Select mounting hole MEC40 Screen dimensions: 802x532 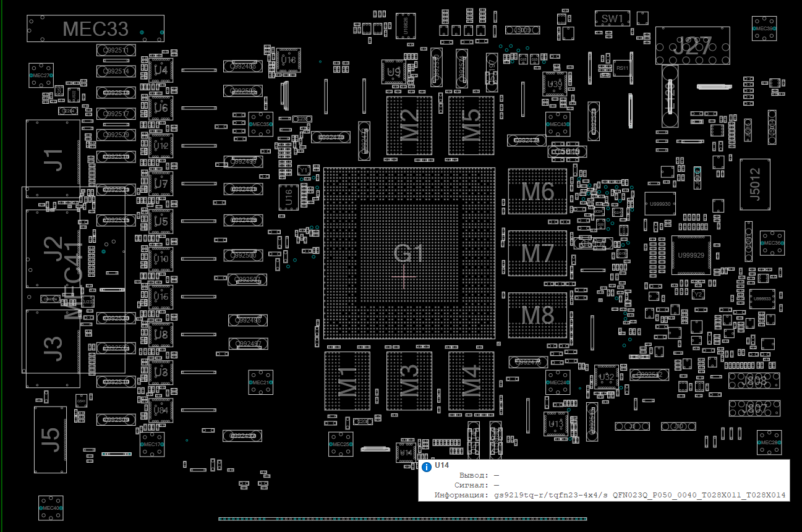tap(50, 508)
